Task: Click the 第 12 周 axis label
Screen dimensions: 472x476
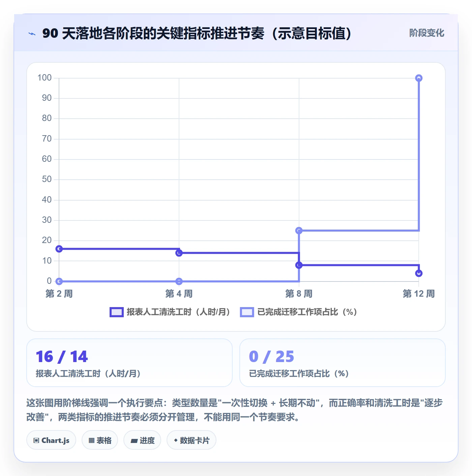Action: point(419,294)
